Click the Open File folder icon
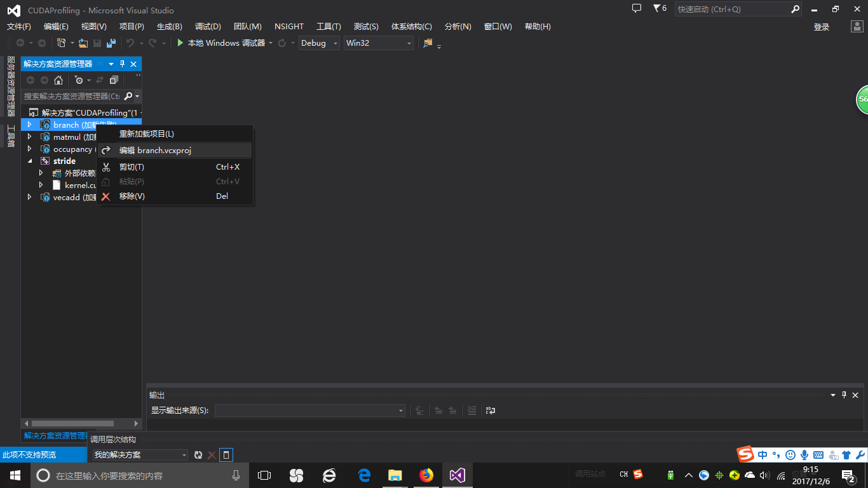868x488 pixels. pos(83,43)
